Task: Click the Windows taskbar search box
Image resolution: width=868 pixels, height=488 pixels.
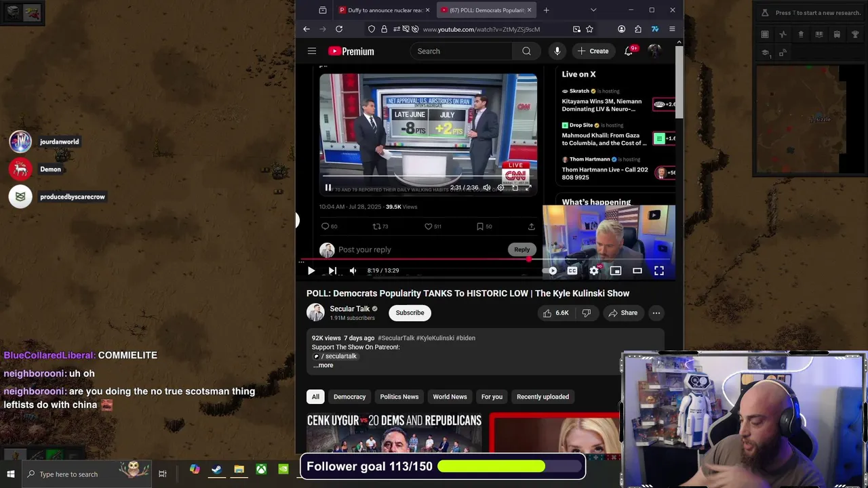Action: (87, 474)
